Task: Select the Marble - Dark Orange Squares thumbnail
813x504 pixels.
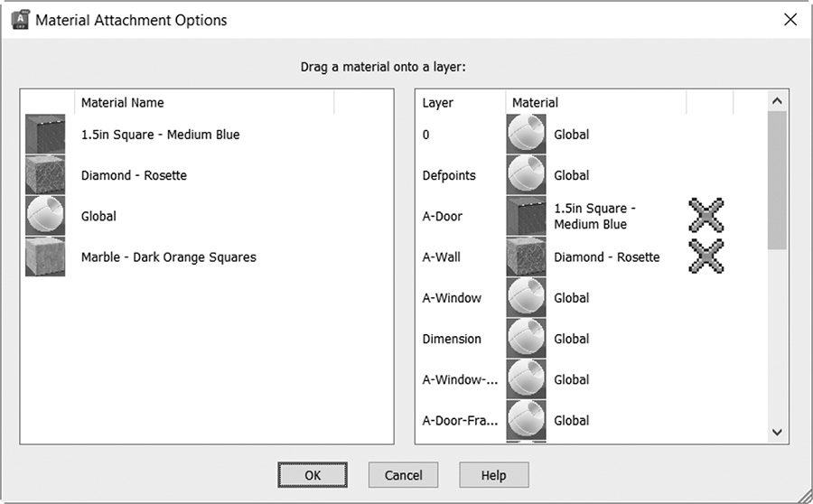Action: pos(45,257)
